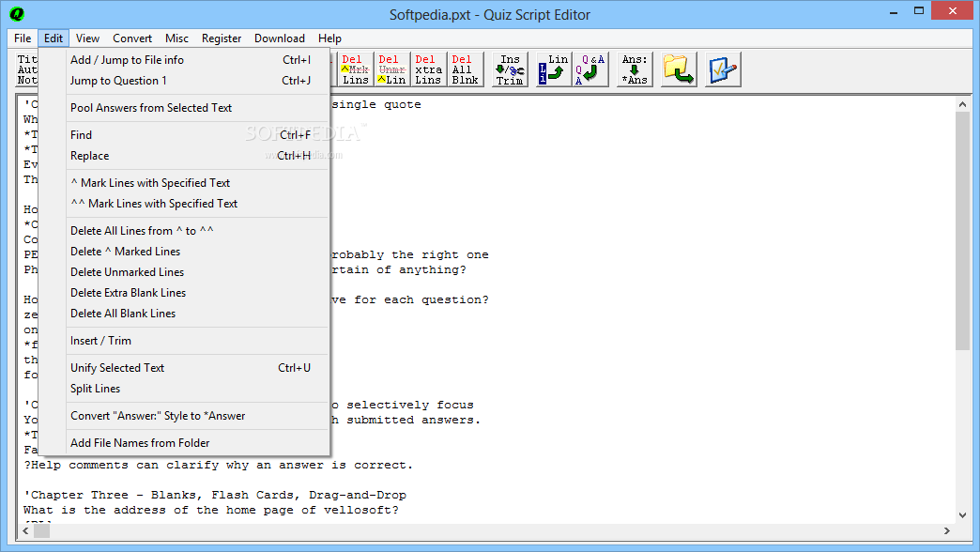Click the text "selectively focus" in editor
This screenshot has height=552, width=980.
tap(410, 406)
